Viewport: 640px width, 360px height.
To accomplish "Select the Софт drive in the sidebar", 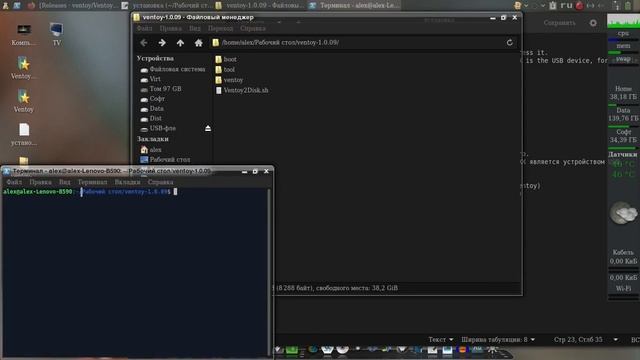I will point(153,99).
